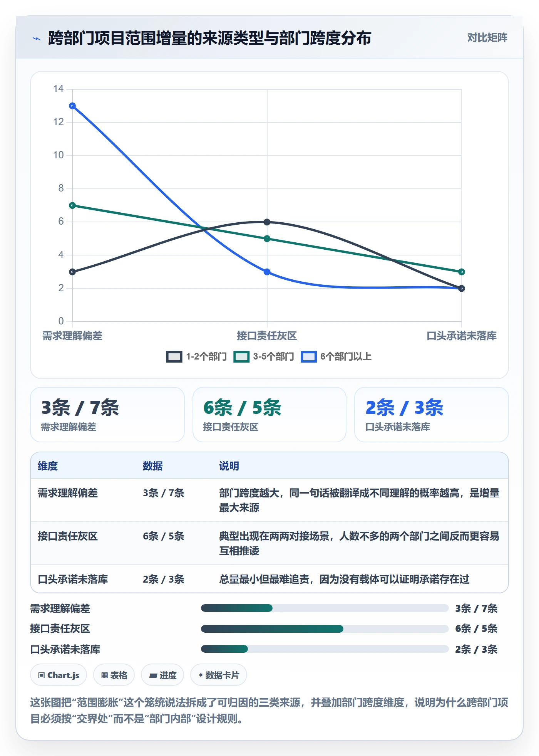The image size is (539, 756).
Task: Click the description starting 总量最小但最难追责
Action: [344, 579]
